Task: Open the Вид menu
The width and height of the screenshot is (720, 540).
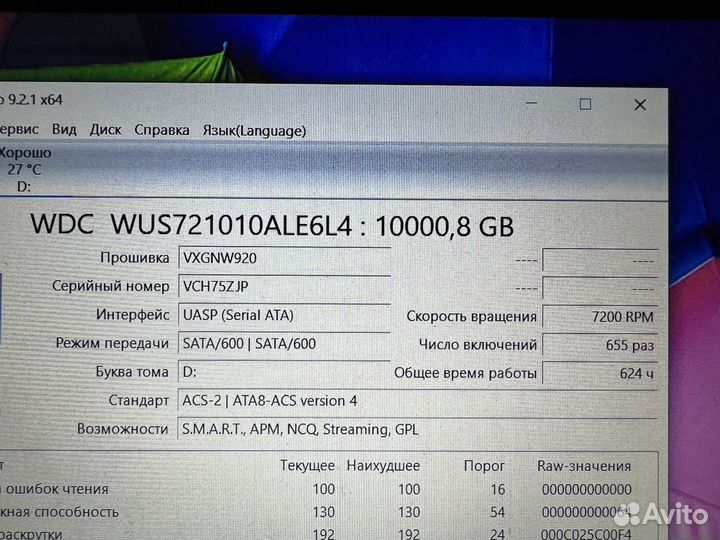Action: pos(64,129)
